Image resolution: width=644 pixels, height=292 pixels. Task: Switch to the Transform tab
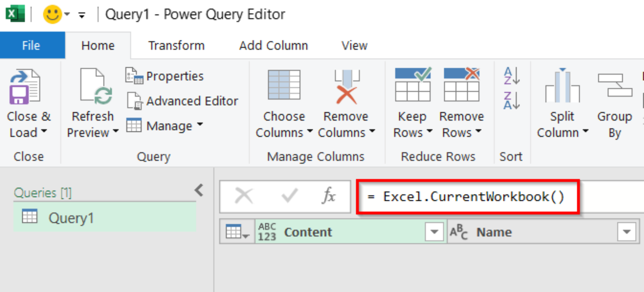pos(176,46)
